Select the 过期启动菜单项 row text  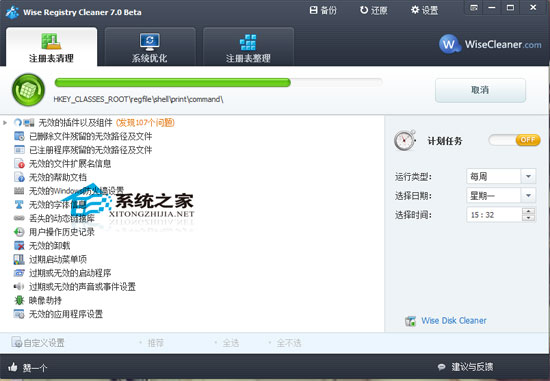[58, 259]
